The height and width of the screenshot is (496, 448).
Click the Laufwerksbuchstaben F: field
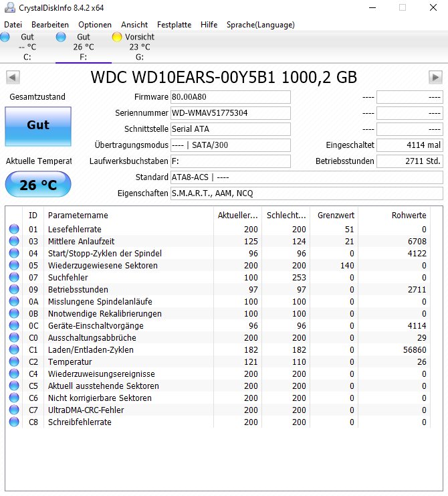coord(231,161)
